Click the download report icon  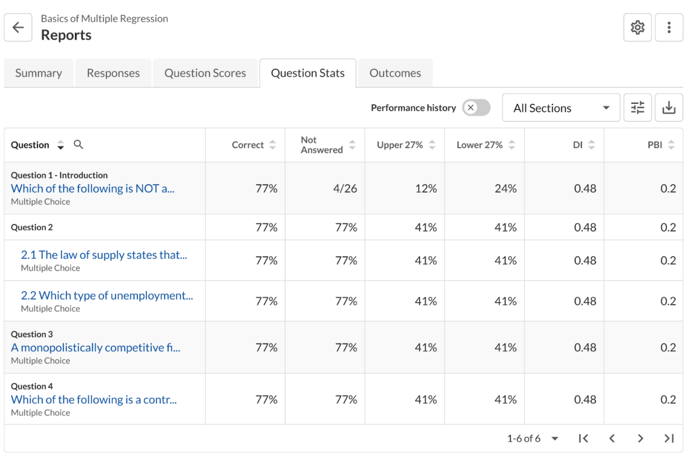669,108
